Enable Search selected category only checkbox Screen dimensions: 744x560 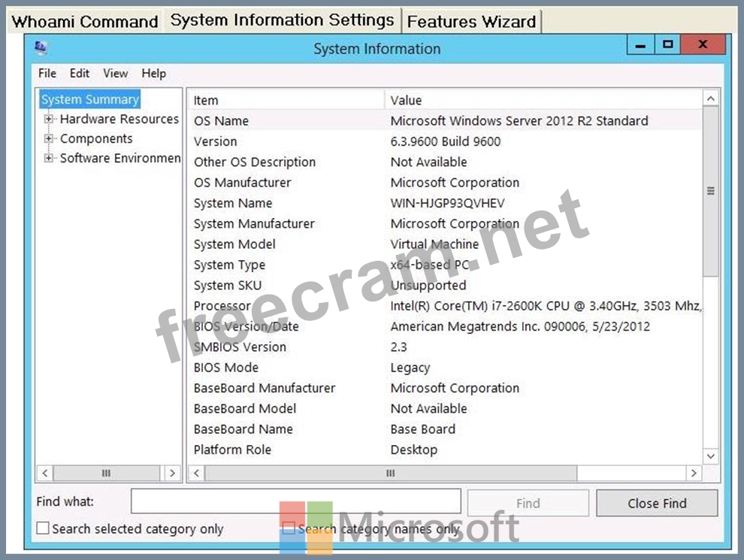(43, 528)
